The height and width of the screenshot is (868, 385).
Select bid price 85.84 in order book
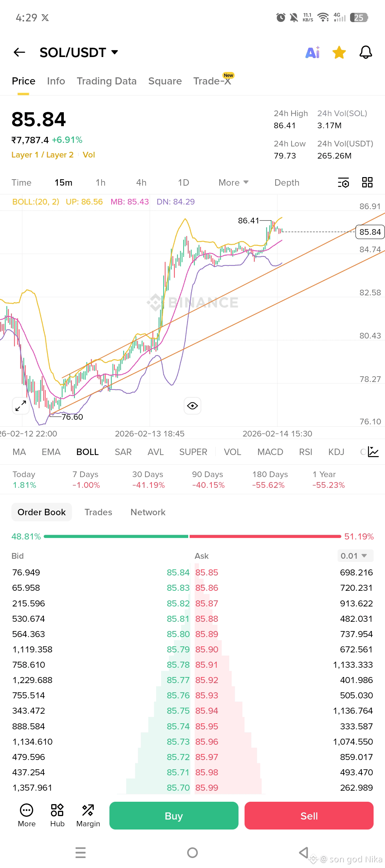(178, 572)
